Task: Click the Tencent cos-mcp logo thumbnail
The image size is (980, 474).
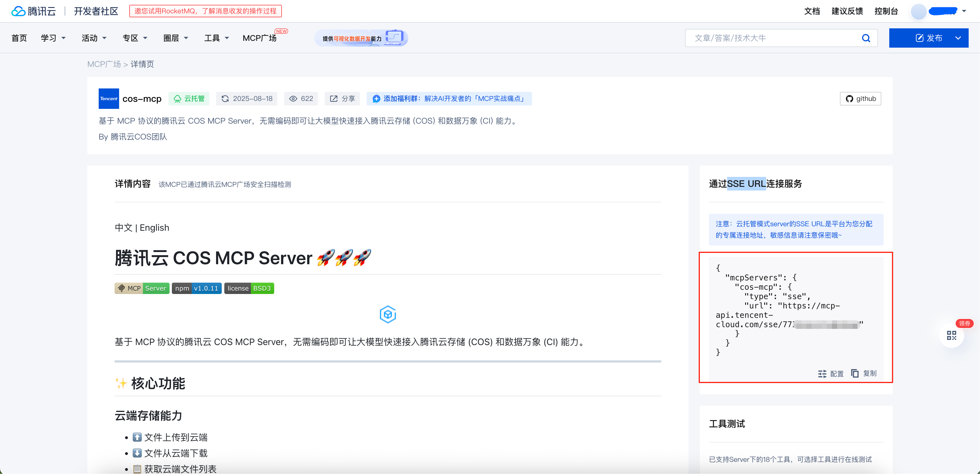Action: 108,99
